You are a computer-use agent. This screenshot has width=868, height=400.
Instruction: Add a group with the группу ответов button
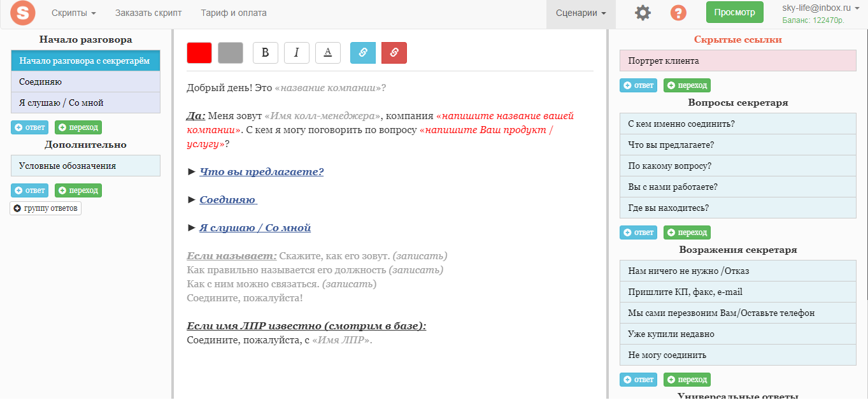pos(46,208)
